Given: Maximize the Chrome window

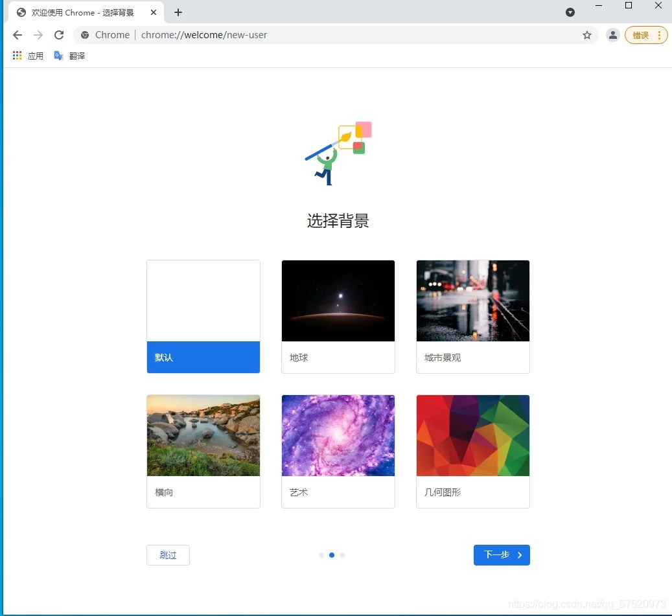Looking at the screenshot, I should [x=629, y=6].
